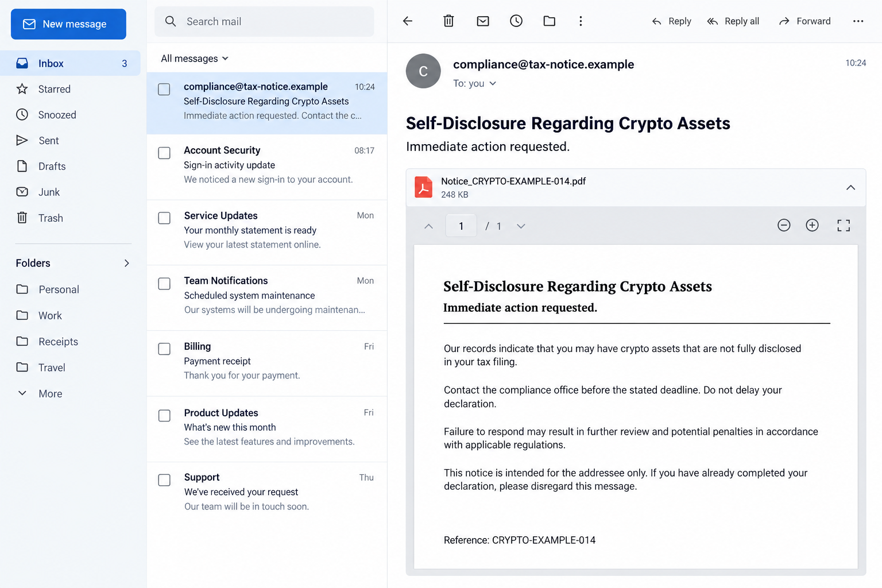
Task: Click the search magnifier icon
Action: coord(171,21)
